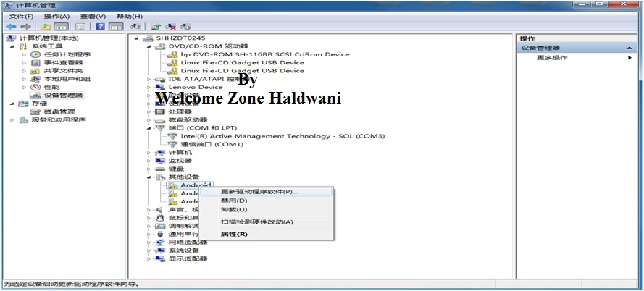Collapse the 存储 node arrow
The height and width of the screenshot is (291, 644).
(12, 104)
